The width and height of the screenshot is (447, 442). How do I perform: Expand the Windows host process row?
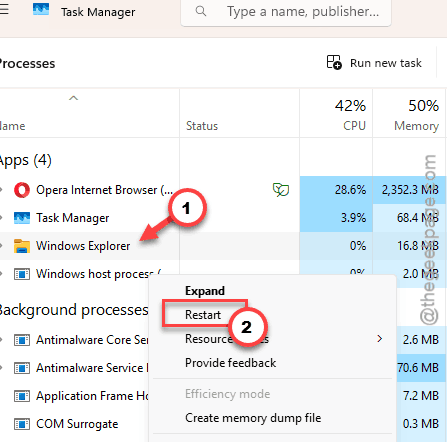1,274
